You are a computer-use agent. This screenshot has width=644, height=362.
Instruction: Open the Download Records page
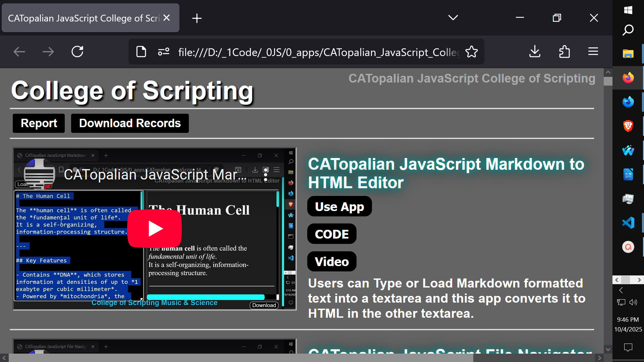tap(129, 123)
